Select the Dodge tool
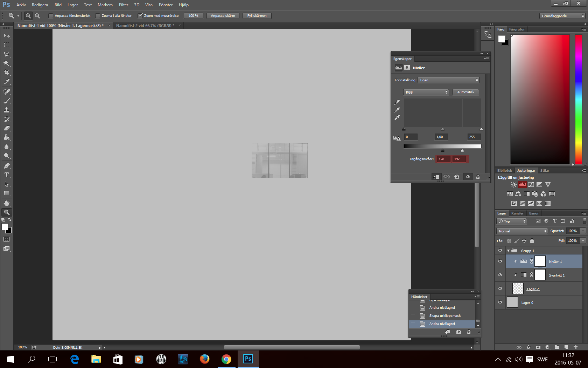The width and height of the screenshot is (588, 368). (7, 156)
